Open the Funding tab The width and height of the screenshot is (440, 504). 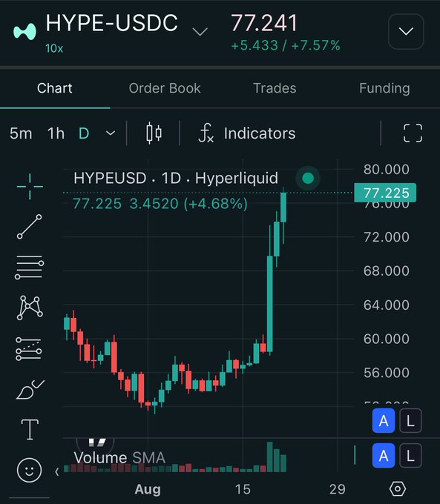click(x=384, y=88)
